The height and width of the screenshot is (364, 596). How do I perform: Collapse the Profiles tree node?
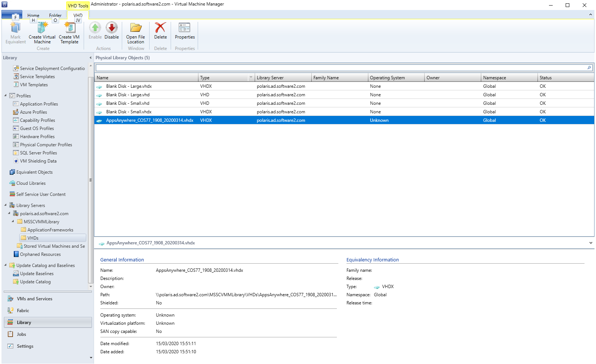click(6, 96)
